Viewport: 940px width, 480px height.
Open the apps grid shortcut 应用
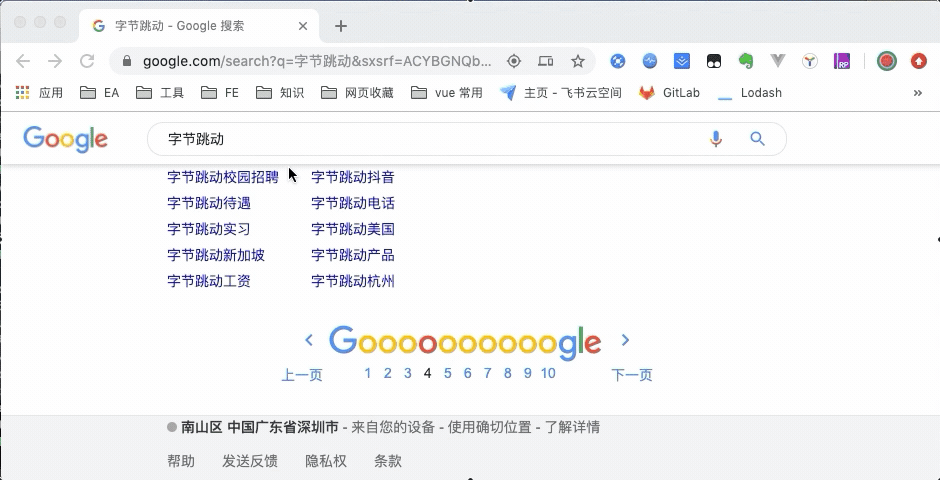[39, 93]
